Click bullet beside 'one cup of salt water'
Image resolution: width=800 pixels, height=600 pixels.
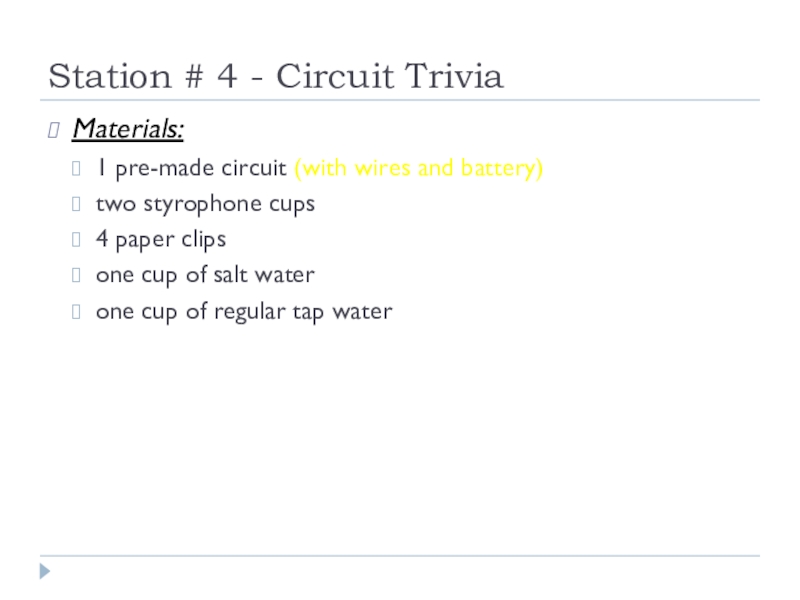tap(78, 275)
